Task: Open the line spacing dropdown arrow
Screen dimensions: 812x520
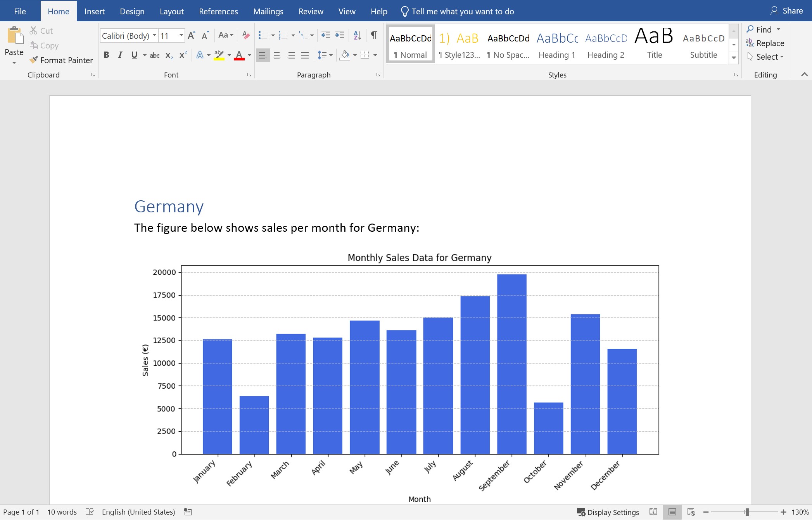Action: pos(331,55)
